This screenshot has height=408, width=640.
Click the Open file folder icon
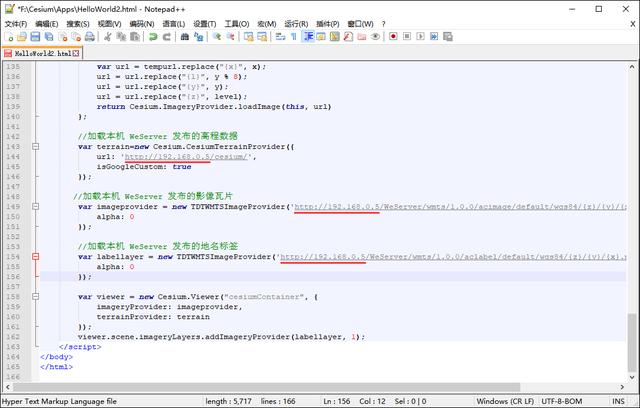click(x=22, y=37)
